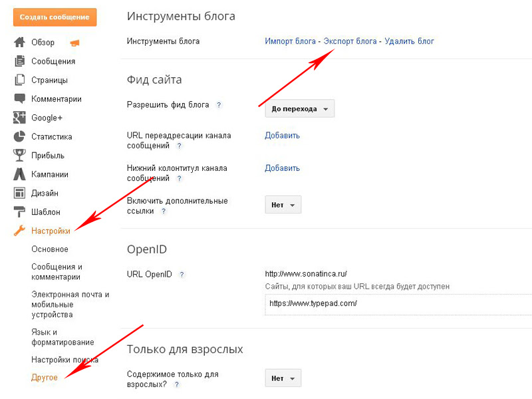The height and width of the screenshot is (399, 532).
Task: Click the Обзор home icon
Action: [x=19, y=42]
